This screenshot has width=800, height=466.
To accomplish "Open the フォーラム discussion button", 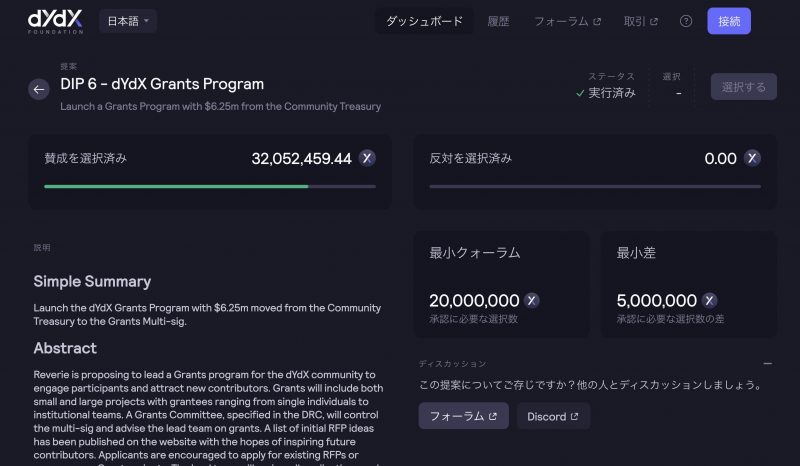I will coord(463,416).
